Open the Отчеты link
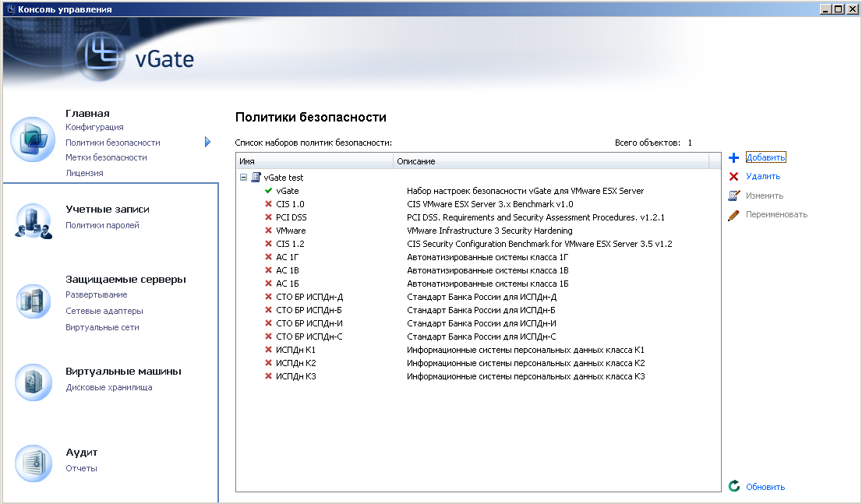Image resolution: width=862 pixels, height=504 pixels. pyautogui.click(x=81, y=468)
